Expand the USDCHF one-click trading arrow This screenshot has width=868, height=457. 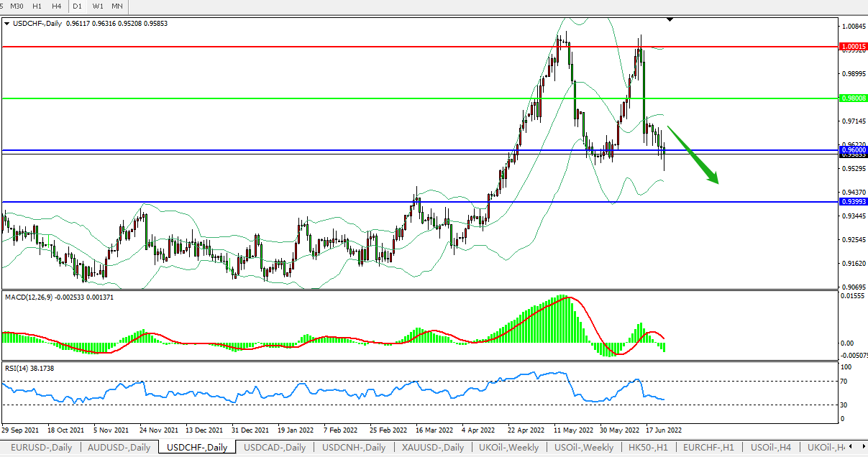(x=7, y=23)
